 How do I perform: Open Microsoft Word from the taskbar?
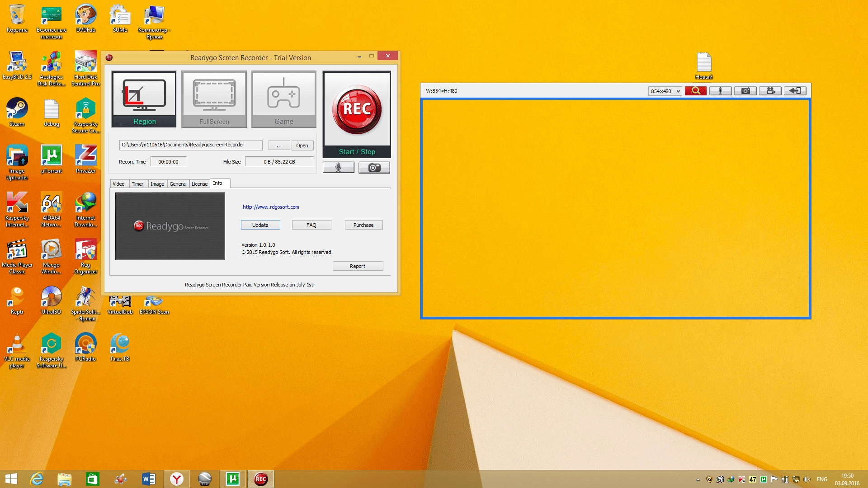(x=148, y=479)
